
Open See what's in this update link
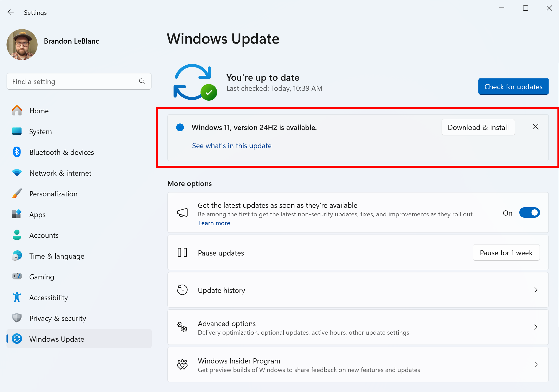232,146
